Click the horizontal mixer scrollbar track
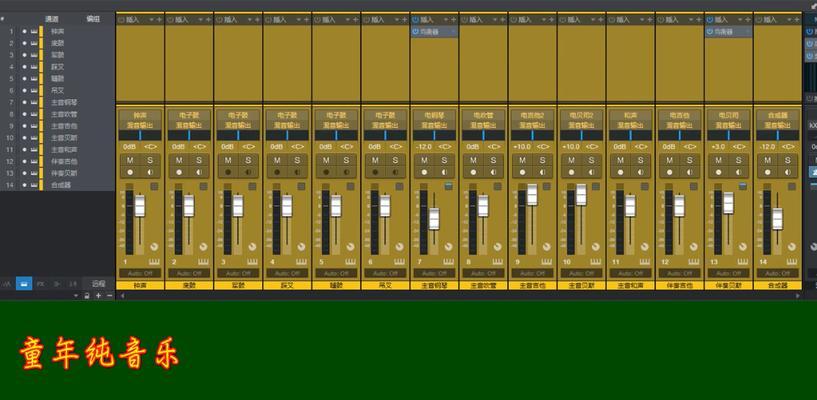 (x=460, y=295)
